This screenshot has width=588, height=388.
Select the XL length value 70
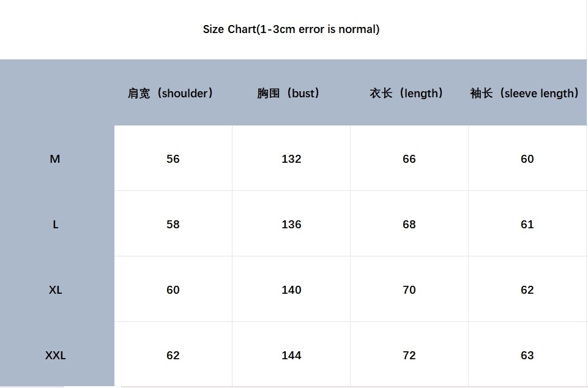coord(409,290)
